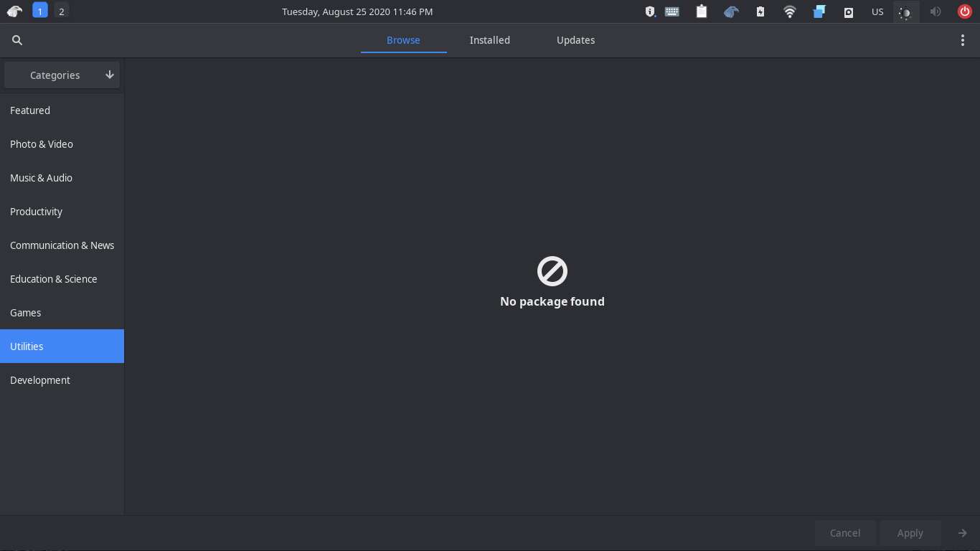Open the clipboard manager tray icon
Screen dimensions: 980x551
click(702, 11)
